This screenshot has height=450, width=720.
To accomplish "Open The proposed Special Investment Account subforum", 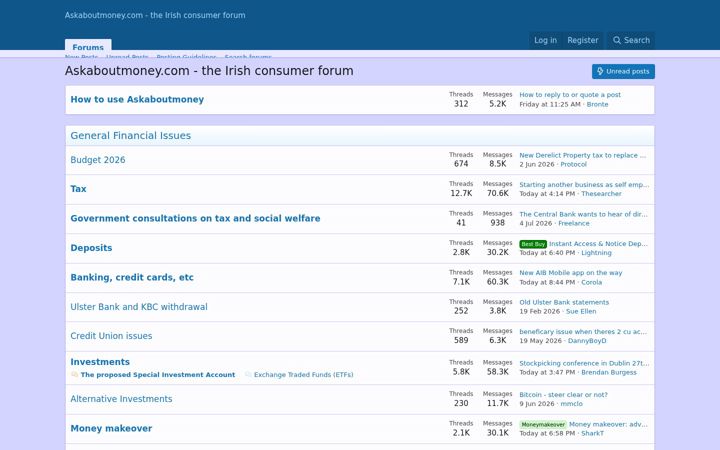I will (158, 375).
